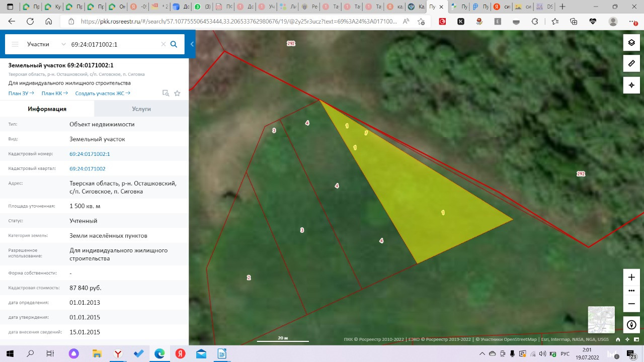Add the parcel to favorites with the star
The width and height of the screenshot is (644, 362).
point(177,93)
